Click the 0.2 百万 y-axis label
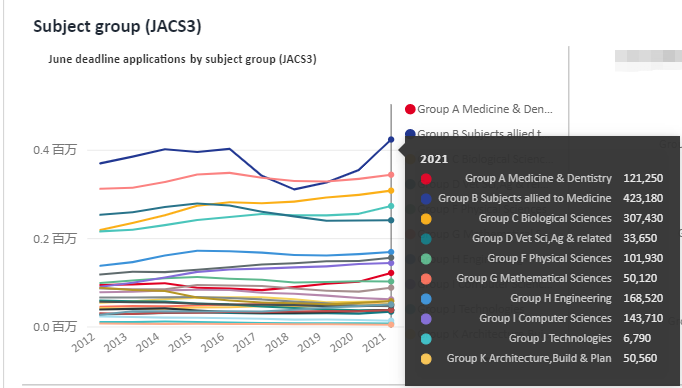This screenshot has width=682, height=388. (55, 238)
